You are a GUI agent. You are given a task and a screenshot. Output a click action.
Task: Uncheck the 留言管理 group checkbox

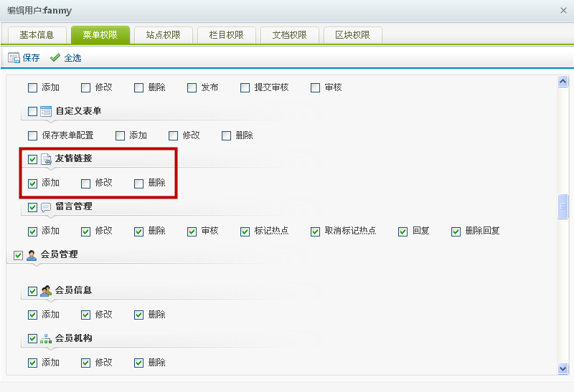point(32,207)
